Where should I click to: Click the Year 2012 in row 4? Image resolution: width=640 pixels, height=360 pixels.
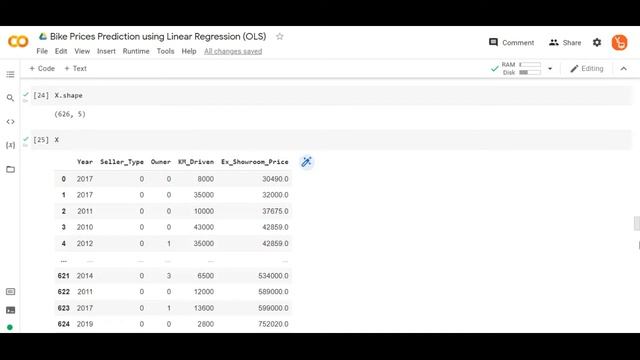pyautogui.click(x=84, y=243)
